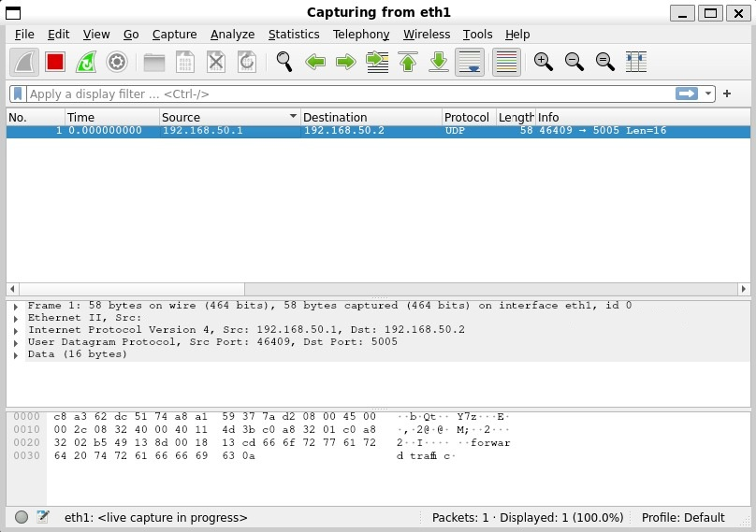
Task: Jump to the first packet
Action: [x=408, y=62]
